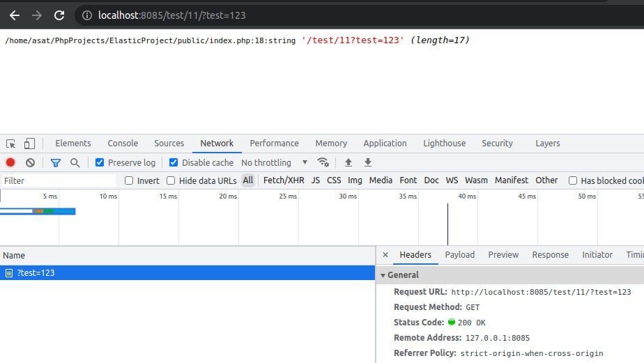644x363 pixels.
Task: Open the Payload tab
Action: [459, 255]
